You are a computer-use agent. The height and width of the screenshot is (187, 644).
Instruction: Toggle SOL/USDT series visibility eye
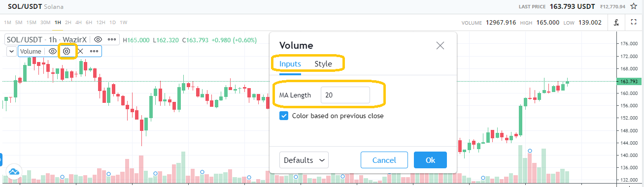(98, 39)
